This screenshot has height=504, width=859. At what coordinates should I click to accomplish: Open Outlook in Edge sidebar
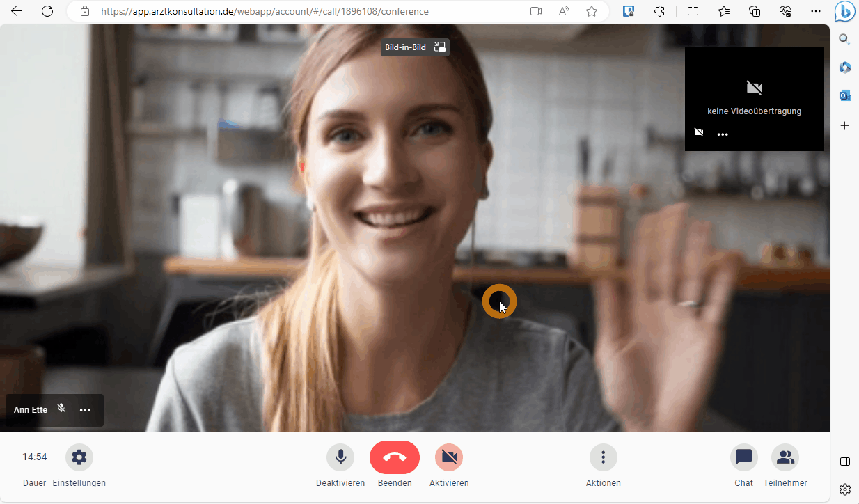(845, 95)
